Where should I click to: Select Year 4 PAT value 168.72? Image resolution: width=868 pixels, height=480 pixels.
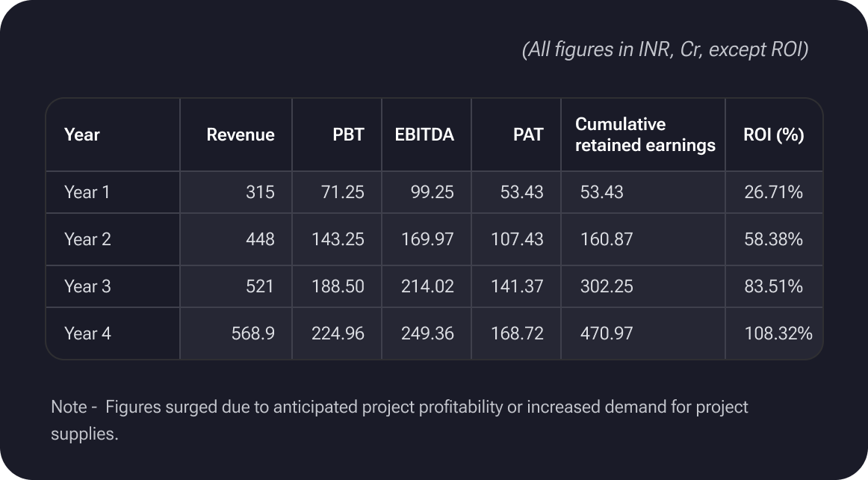(x=517, y=333)
